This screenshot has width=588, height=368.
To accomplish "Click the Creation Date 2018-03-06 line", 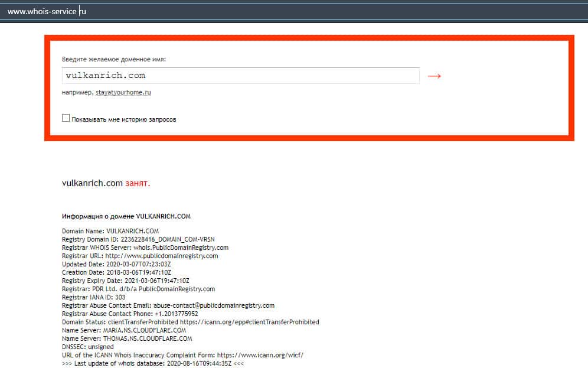I will tap(116, 272).
